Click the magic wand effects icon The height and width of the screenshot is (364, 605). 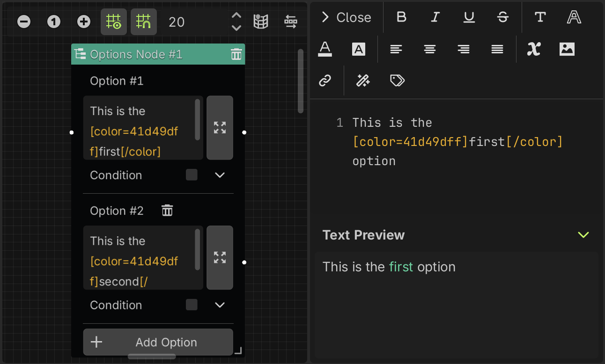[x=363, y=80]
